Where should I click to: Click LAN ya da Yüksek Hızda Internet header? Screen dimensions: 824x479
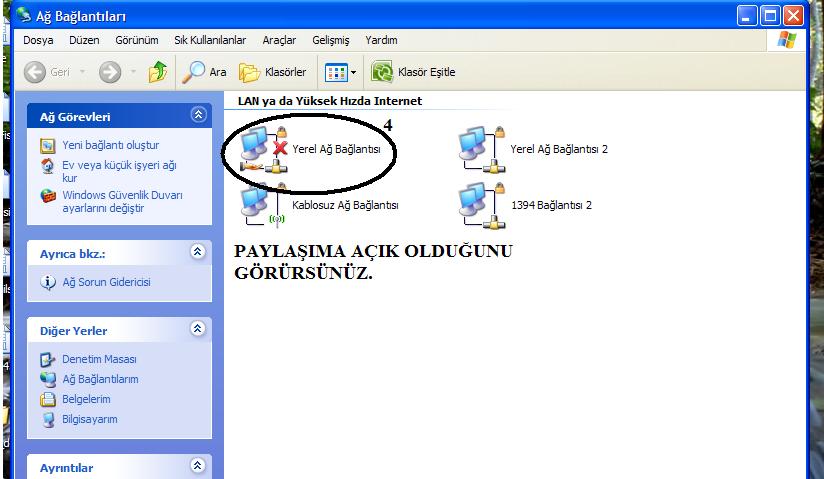[330, 101]
